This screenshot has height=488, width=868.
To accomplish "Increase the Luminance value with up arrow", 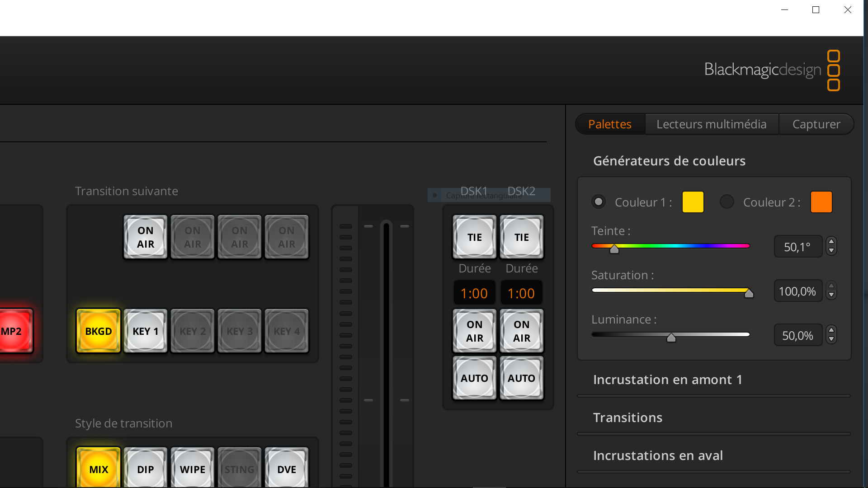I will tap(831, 330).
